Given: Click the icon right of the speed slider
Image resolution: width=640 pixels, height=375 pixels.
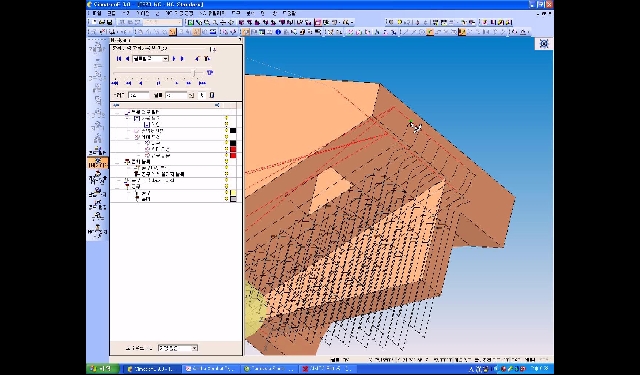Looking at the screenshot, I should [x=210, y=73].
